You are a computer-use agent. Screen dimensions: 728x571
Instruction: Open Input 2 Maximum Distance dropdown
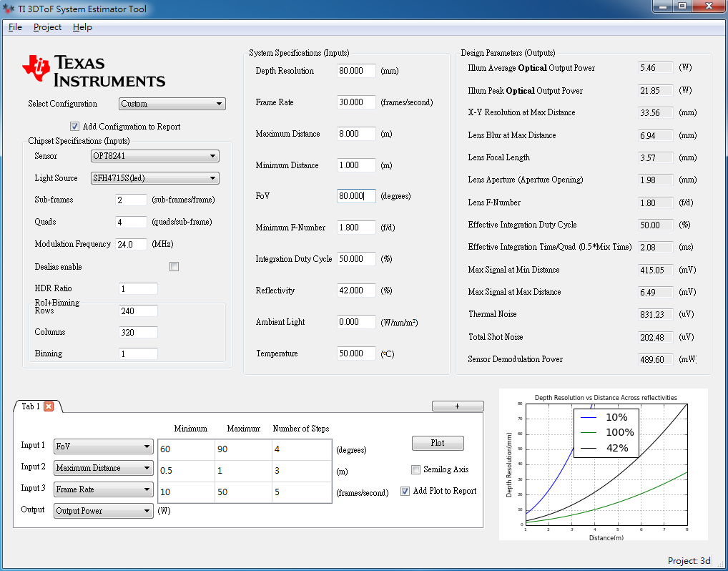[x=104, y=468]
